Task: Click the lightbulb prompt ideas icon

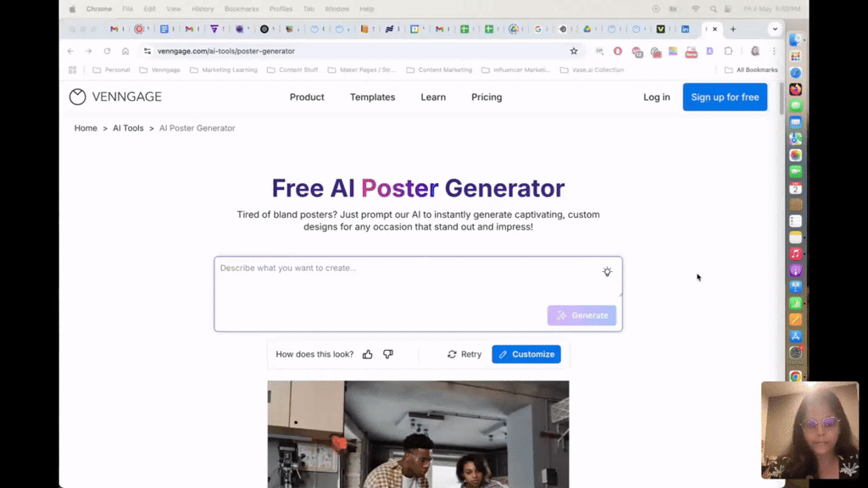Action: (607, 272)
